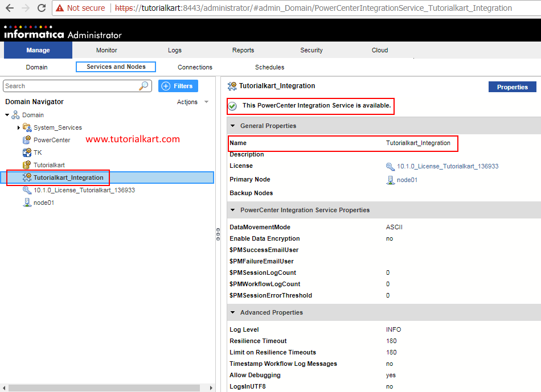Screen dimensions: 541x392
Task: Click the Resilience Timeout value 180
Action: tap(391, 341)
